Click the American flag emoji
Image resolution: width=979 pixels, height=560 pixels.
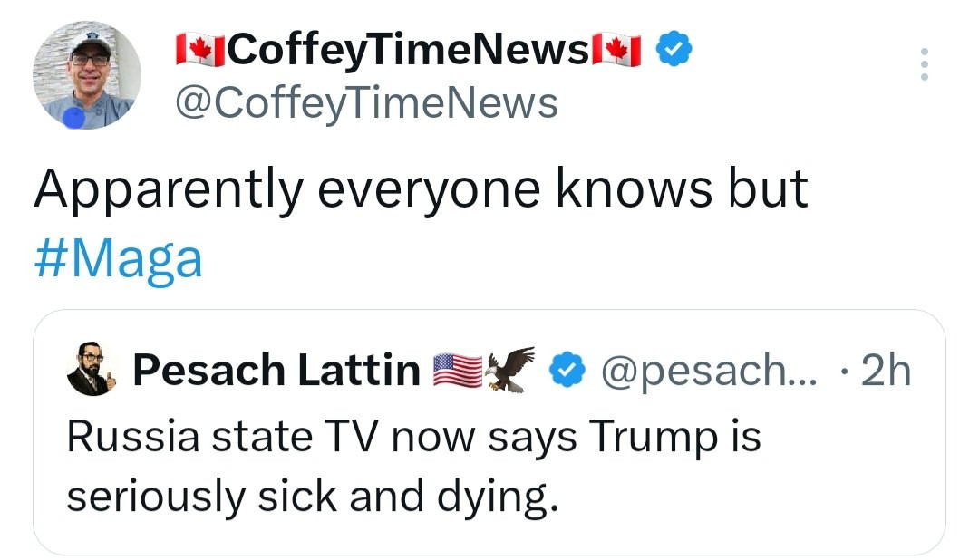point(458,371)
